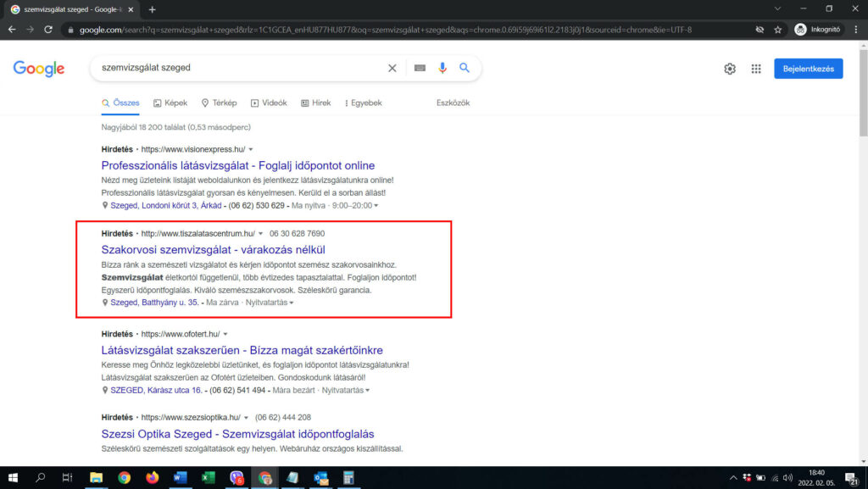868x489 pixels.
Task: Open the on-screen keyboard input tool
Action: point(420,68)
